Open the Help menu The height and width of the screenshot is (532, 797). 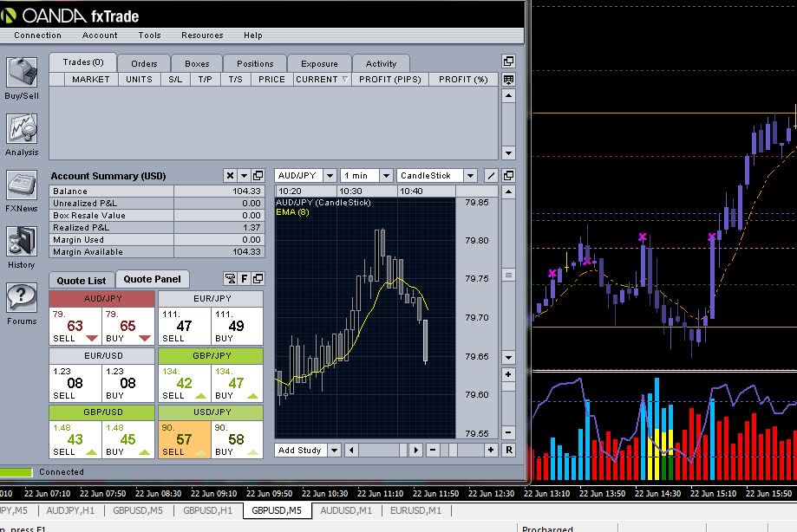[x=252, y=35]
